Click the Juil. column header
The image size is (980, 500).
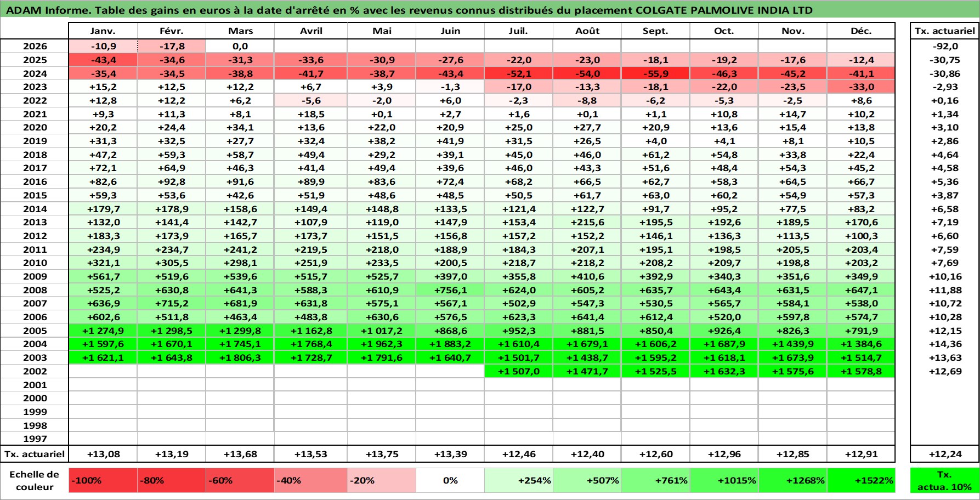(519, 31)
